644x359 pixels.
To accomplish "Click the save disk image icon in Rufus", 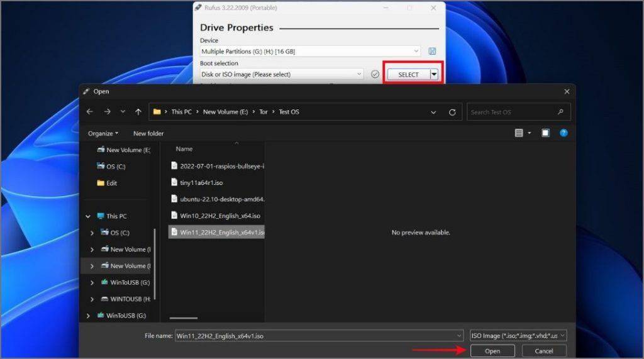I will point(432,51).
